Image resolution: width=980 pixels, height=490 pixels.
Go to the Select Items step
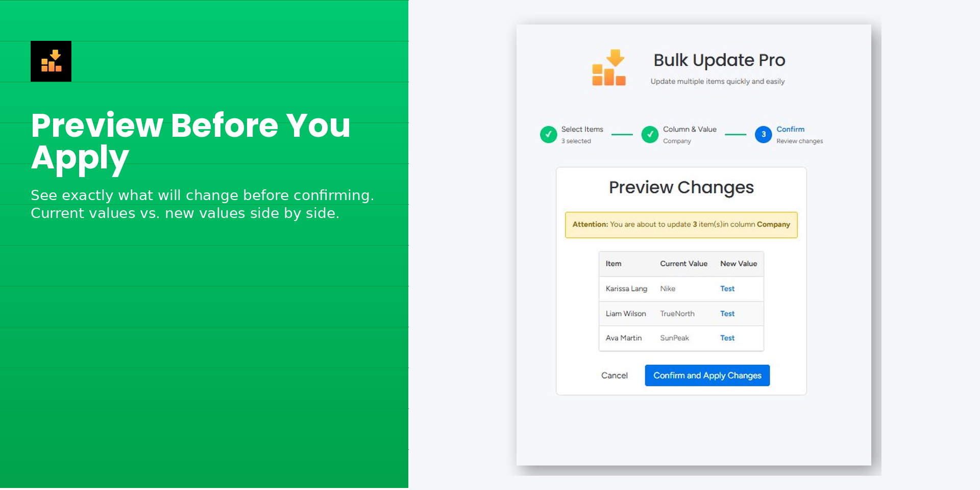click(x=582, y=130)
